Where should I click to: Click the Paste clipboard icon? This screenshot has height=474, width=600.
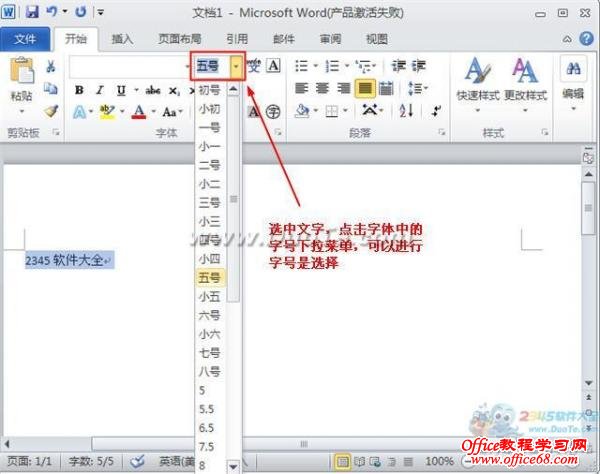(22, 70)
